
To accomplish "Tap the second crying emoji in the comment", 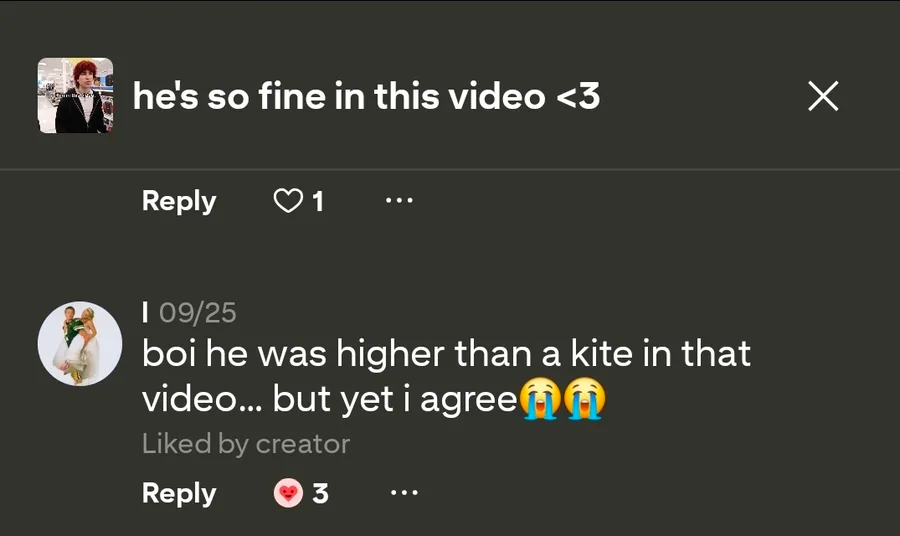I will coord(585,399).
